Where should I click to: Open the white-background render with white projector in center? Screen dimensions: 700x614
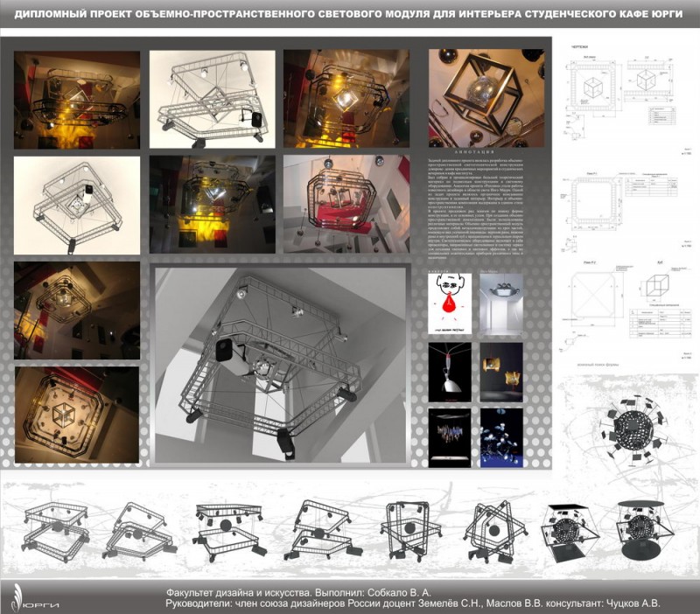[x=77, y=206]
